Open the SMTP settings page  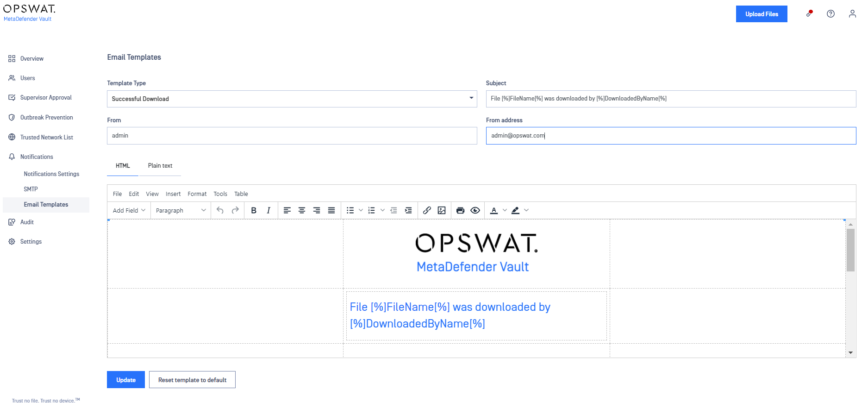click(x=31, y=189)
